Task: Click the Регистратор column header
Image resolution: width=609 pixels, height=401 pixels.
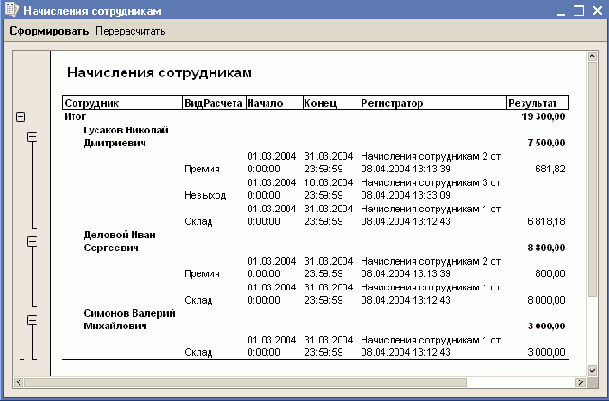Action: 432,103
